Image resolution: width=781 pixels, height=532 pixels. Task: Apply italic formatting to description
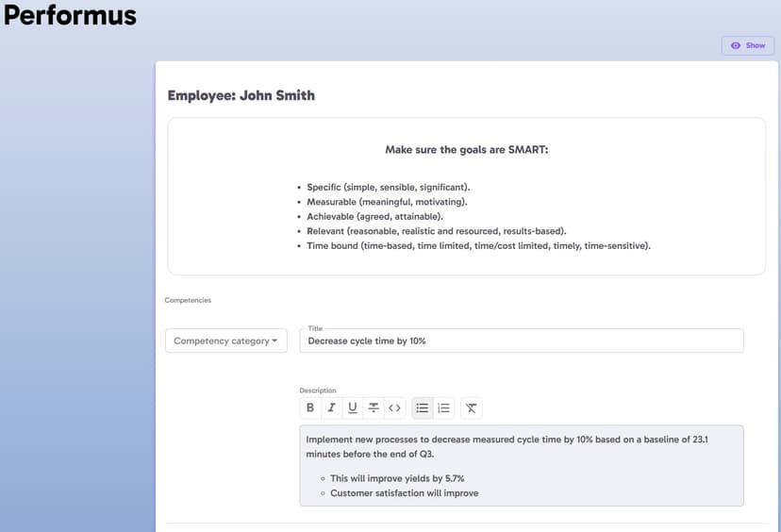pos(331,408)
